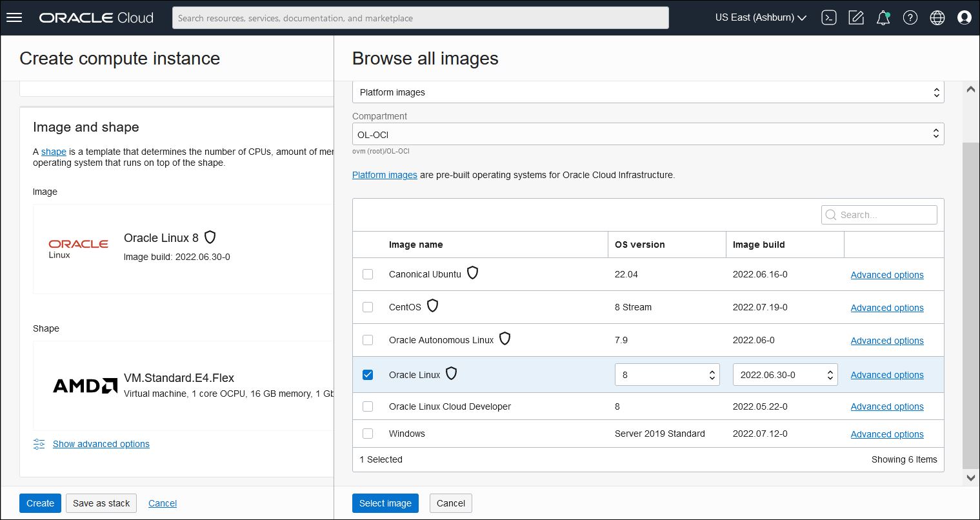
Task: Open the announcements pencil icon
Action: click(856, 17)
